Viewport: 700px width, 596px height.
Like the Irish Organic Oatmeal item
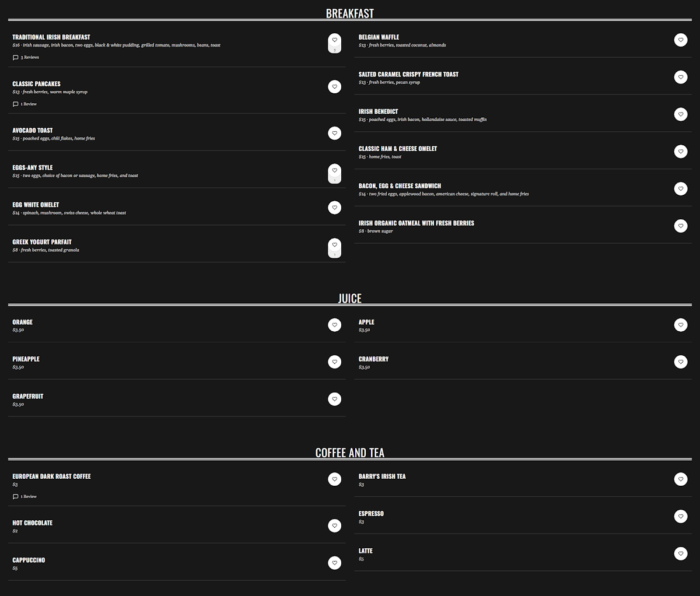[x=681, y=226]
